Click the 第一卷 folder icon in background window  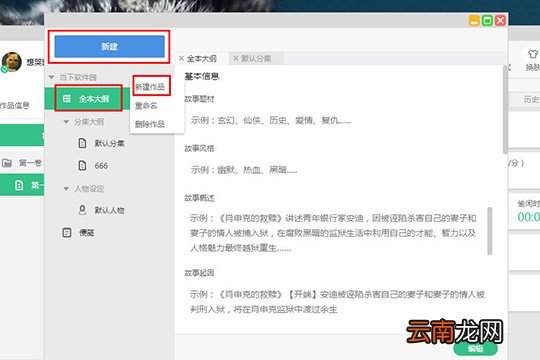(x=7, y=163)
